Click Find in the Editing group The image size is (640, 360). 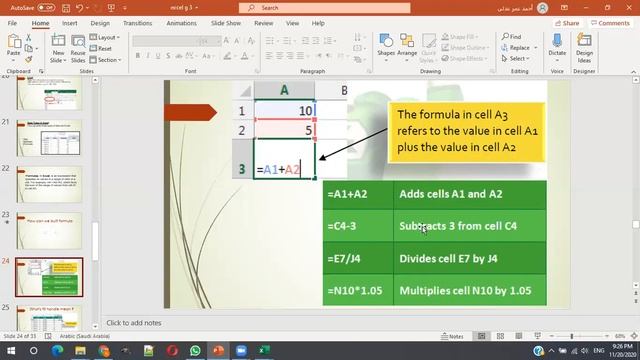point(512,37)
